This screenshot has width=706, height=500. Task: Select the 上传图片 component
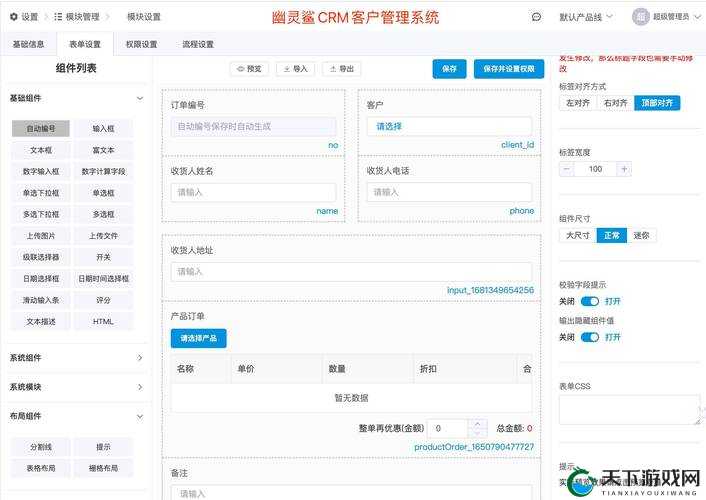[41, 236]
